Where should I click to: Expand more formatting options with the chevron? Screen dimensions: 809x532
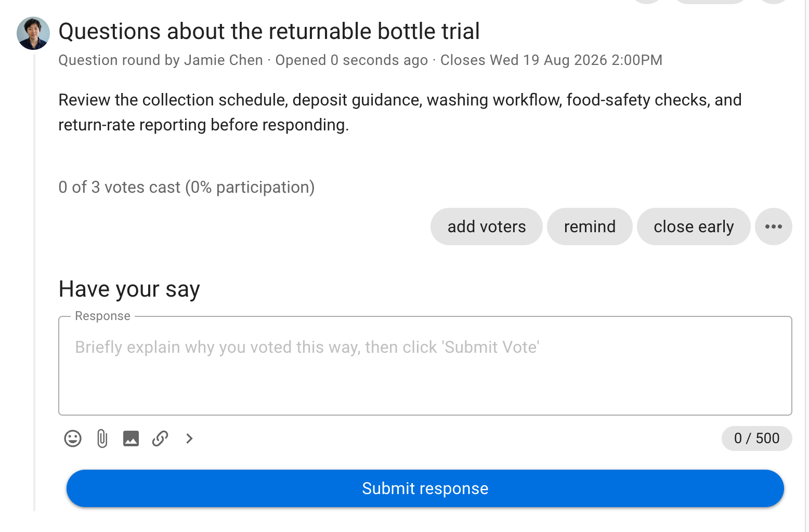[189, 438]
